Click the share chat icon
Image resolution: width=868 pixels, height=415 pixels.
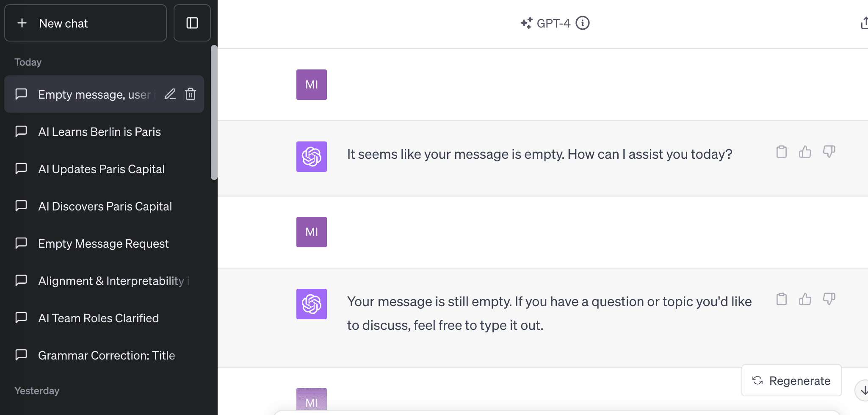pos(864,23)
